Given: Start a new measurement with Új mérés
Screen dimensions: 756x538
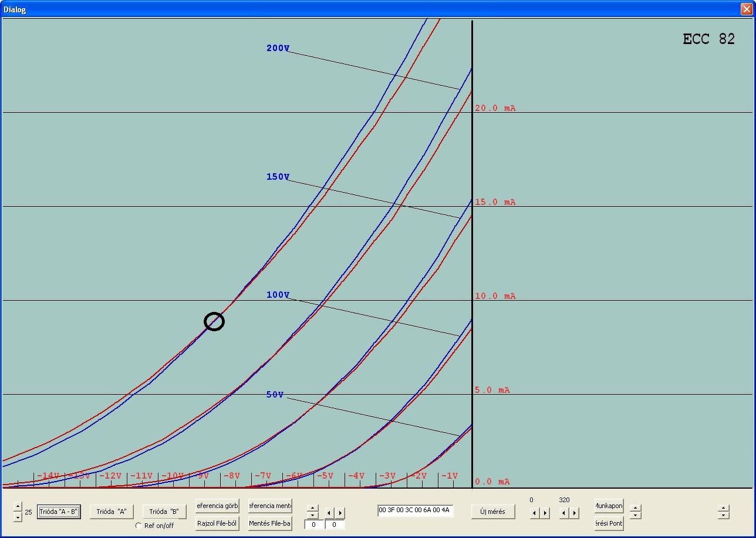Looking at the screenshot, I should 493,512.
